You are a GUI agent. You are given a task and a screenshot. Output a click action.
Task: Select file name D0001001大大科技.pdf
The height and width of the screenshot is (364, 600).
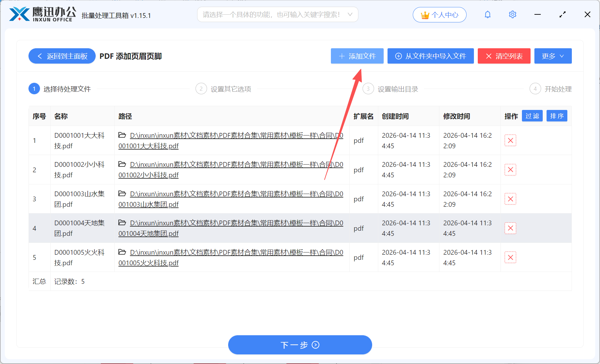click(x=79, y=141)
